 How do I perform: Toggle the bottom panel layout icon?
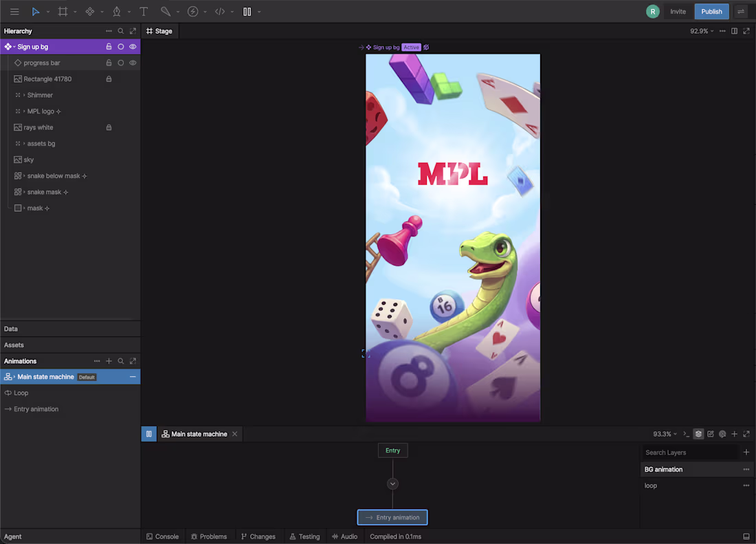[x=746, y=536]
